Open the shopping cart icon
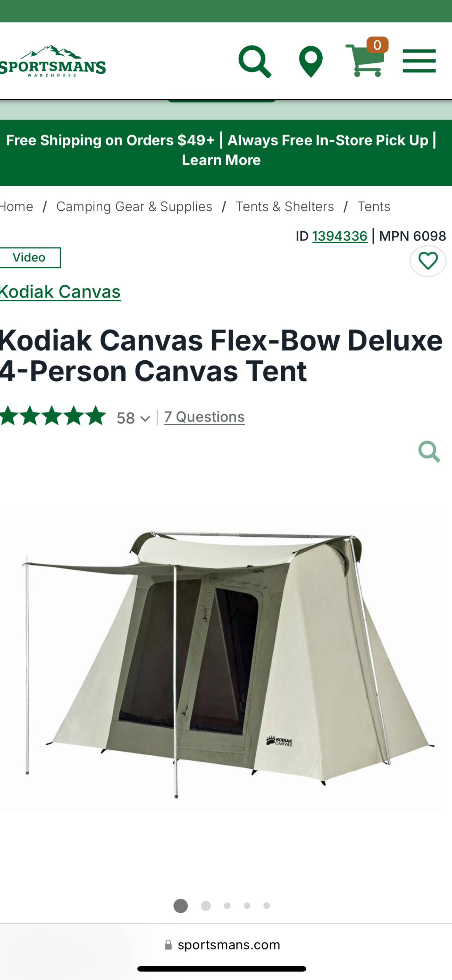 tap(367, 57)
